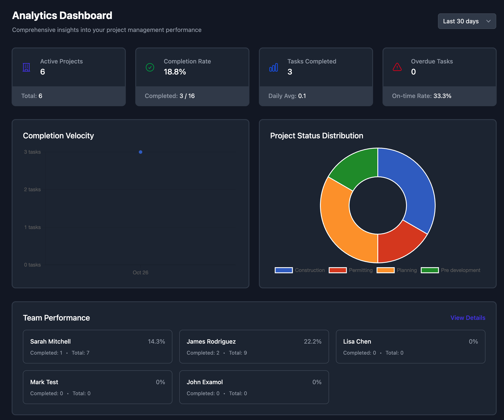Toggle Pre development legend swatch
Screen dimensions: 504x420
tap(429, 270)
